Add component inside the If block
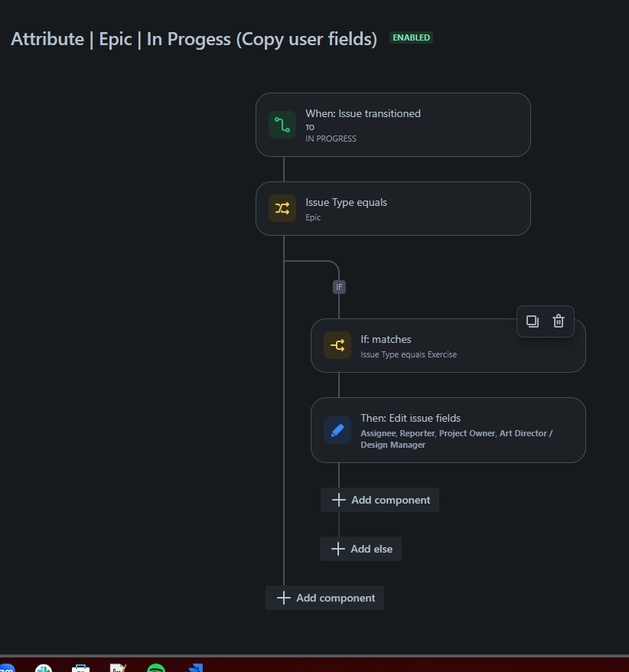629x672 pixels. [x=380, y=500]
